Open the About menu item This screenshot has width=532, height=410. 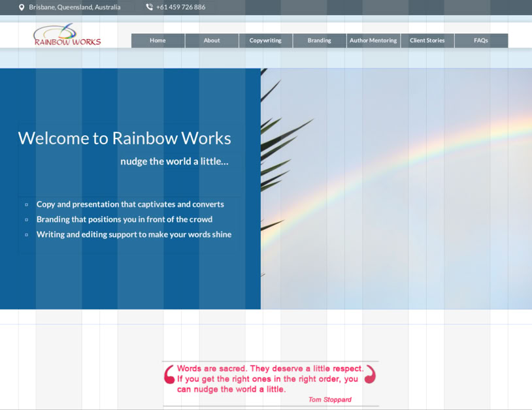tap(212, 40)
